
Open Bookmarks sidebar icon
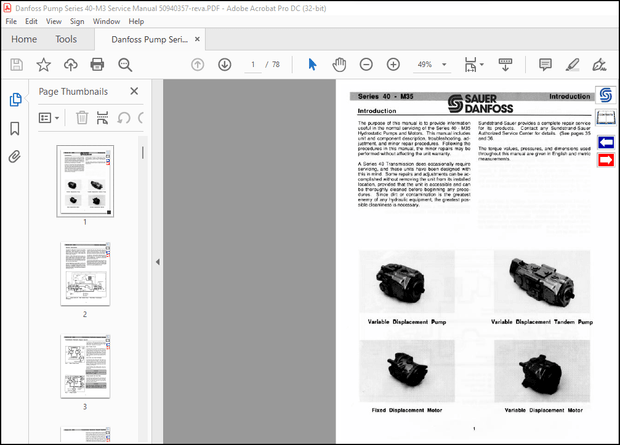15,129
